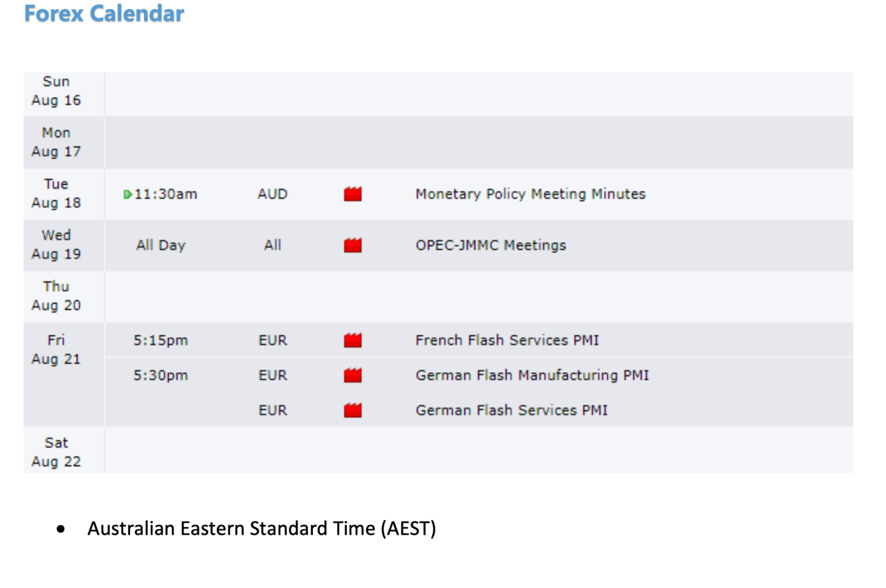886x588 pixels.
Task: Select German Flash Manufacturing PMI event
Action: click(x=532, y=376)
